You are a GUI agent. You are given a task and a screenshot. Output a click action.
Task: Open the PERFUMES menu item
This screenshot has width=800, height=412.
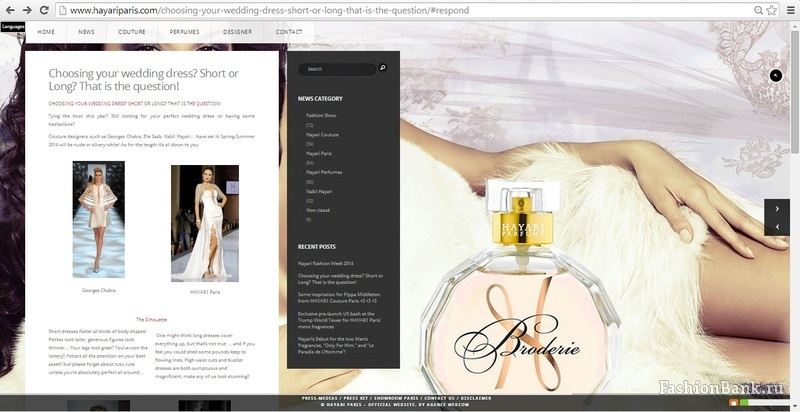tap(184, 32)
